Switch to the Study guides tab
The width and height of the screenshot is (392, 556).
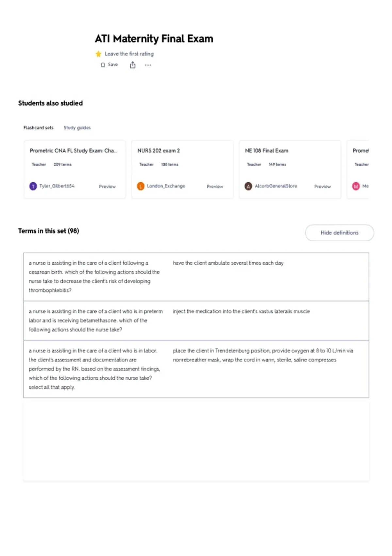click(x=77, y=128)
